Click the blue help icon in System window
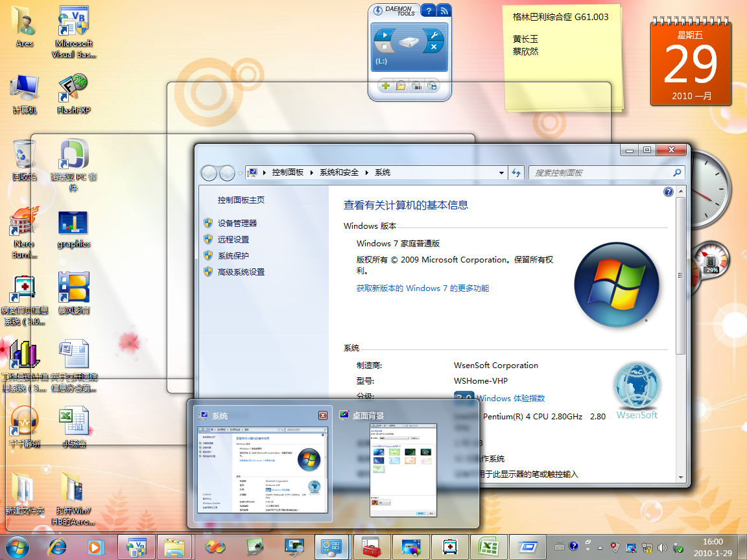 [x=669, y=192]
